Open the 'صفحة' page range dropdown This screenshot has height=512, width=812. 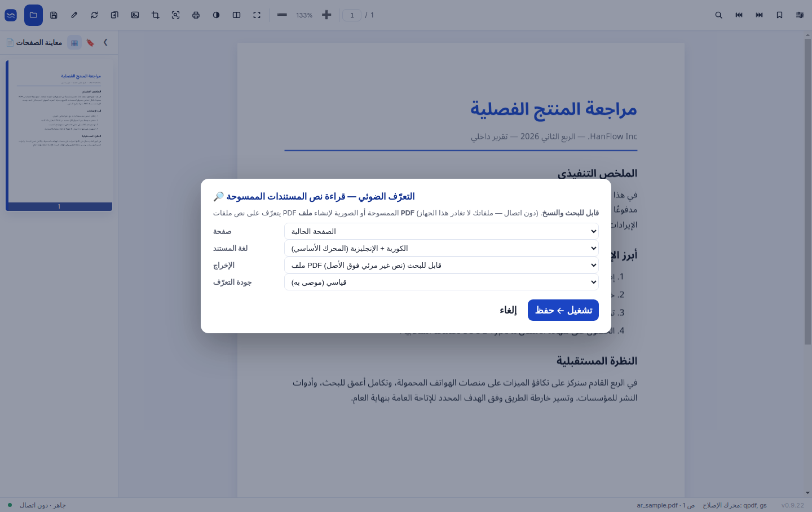pos(442,231)
